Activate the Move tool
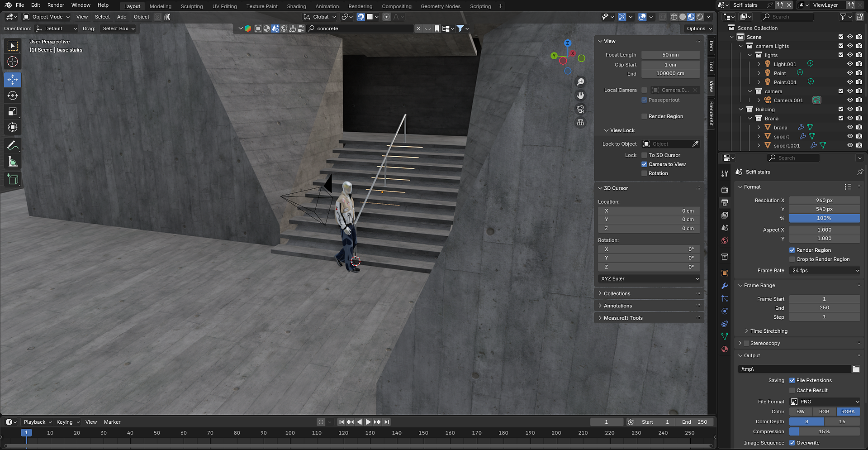Image resolution: width=868 pixels, height=450 pixels. pos(13,80)
